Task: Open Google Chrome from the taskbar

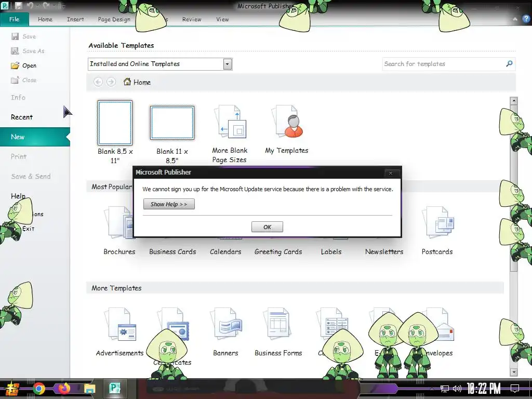Action: (38, 389)
